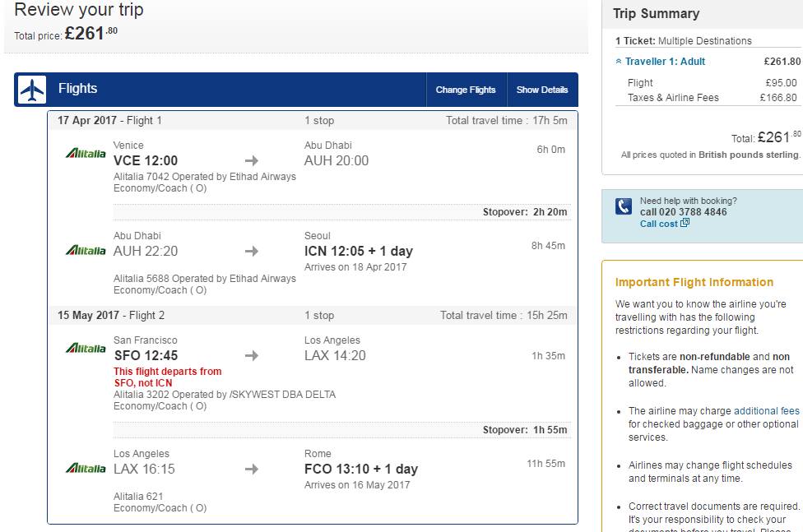Click Show Details in the Flights header

(x=542, y=90)
